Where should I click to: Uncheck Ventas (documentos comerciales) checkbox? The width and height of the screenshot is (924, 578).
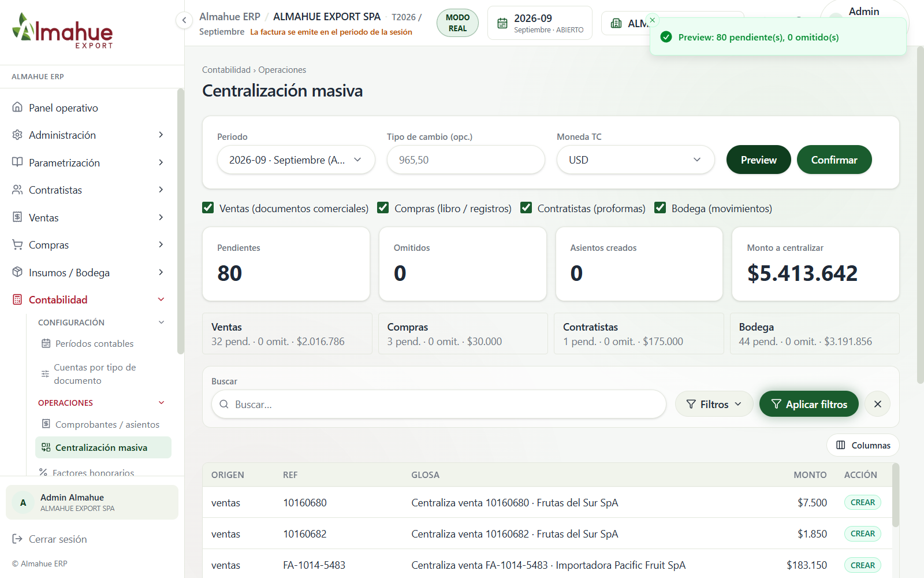pyautogui.click(x=208, y=208)
